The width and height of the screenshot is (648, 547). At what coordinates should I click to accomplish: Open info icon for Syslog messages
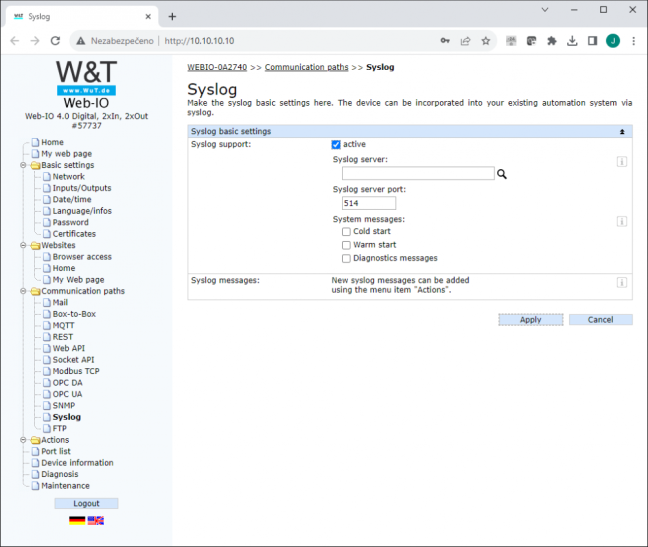622,283
